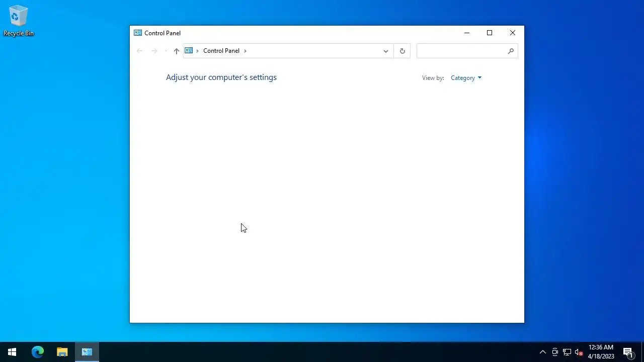Open File Explorer from the taskbar
This screenshot has height=362, width=644.
pos(62,352)
